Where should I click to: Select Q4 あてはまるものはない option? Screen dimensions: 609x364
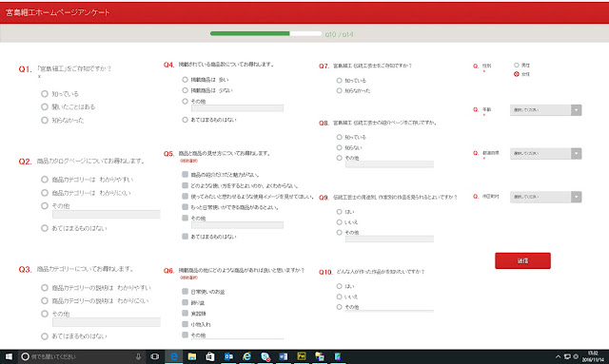[186, 120]
